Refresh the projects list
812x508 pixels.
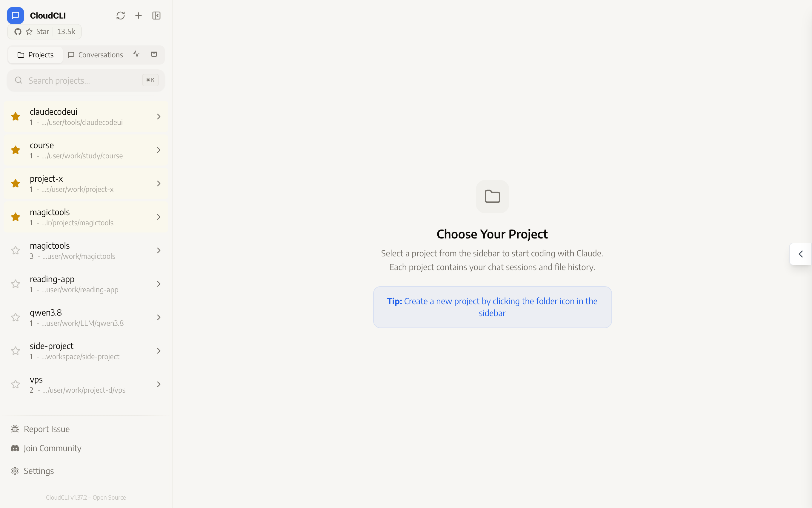pos(121,16)
